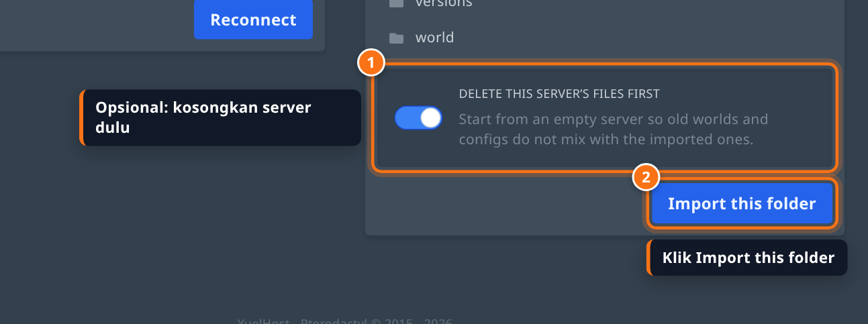Click the Reconnect button
868x324 pixels.
[x=253, y=19]
